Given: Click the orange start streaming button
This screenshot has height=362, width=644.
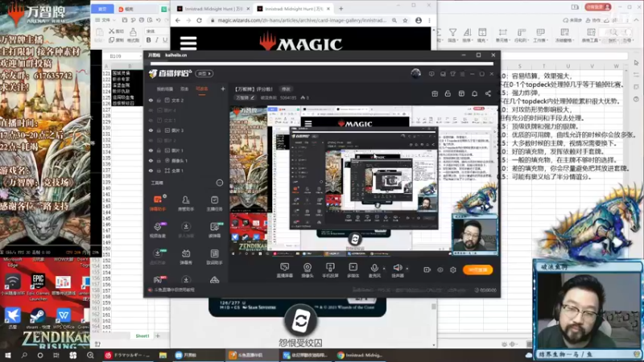Looking at the screenshot, I should tap(477, 269).
